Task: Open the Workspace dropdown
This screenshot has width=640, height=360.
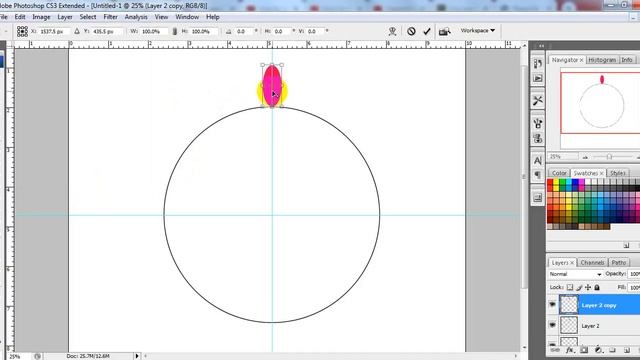Action: pos(478,31)
